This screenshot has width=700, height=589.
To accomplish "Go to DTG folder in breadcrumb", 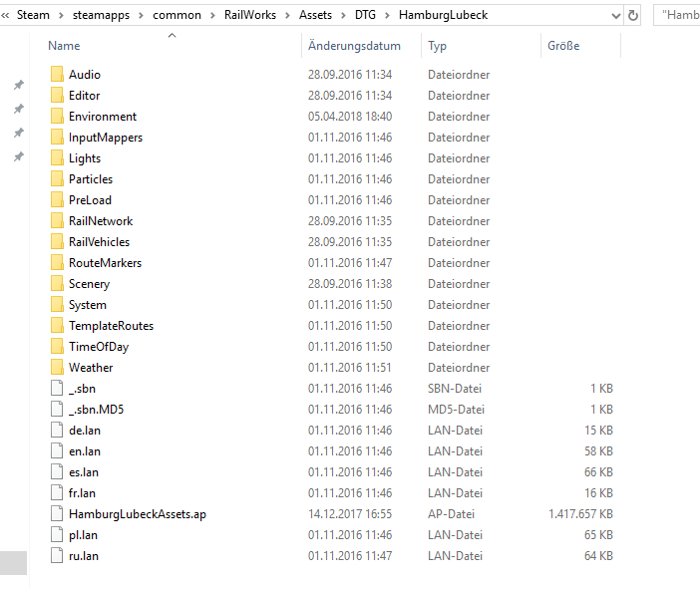I will click(x=365, y=15).
